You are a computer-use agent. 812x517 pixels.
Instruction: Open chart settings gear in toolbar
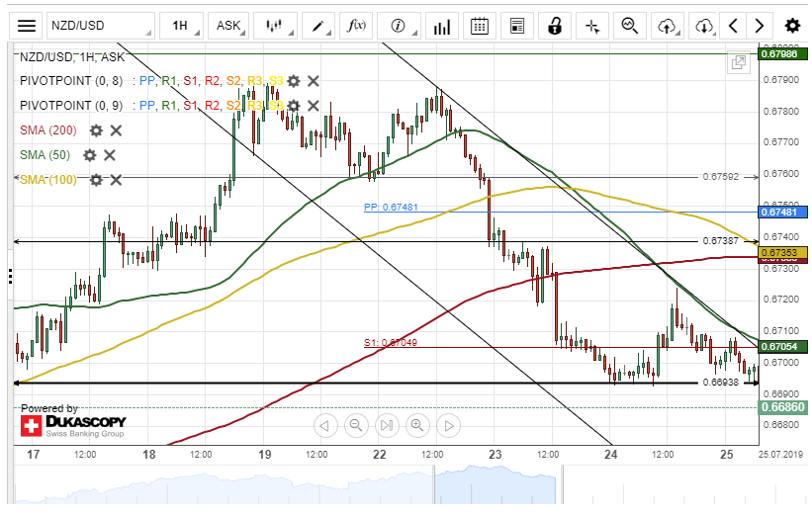tap(792, 26)
